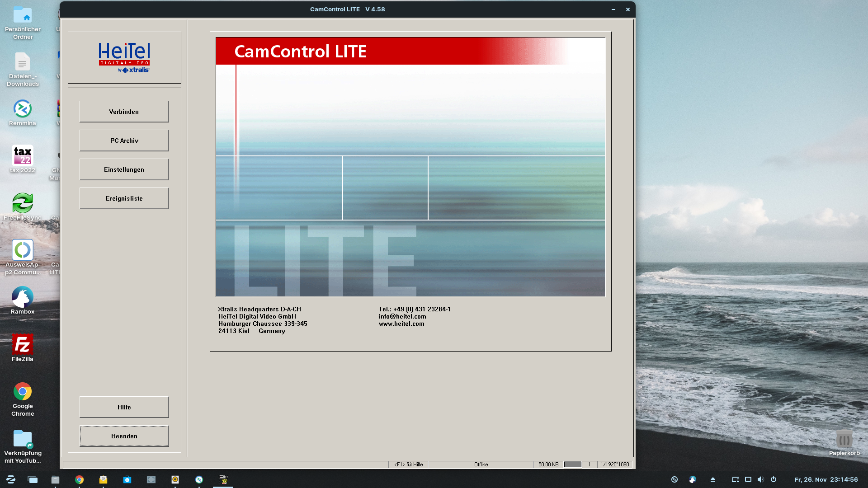Select the Dateien_-Downloads desktop file

(23, 70)
